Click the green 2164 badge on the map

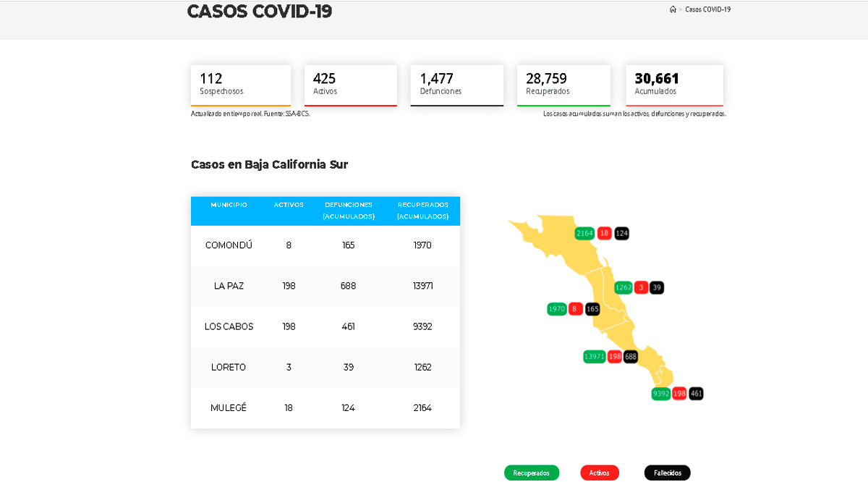tap(584, 233)
